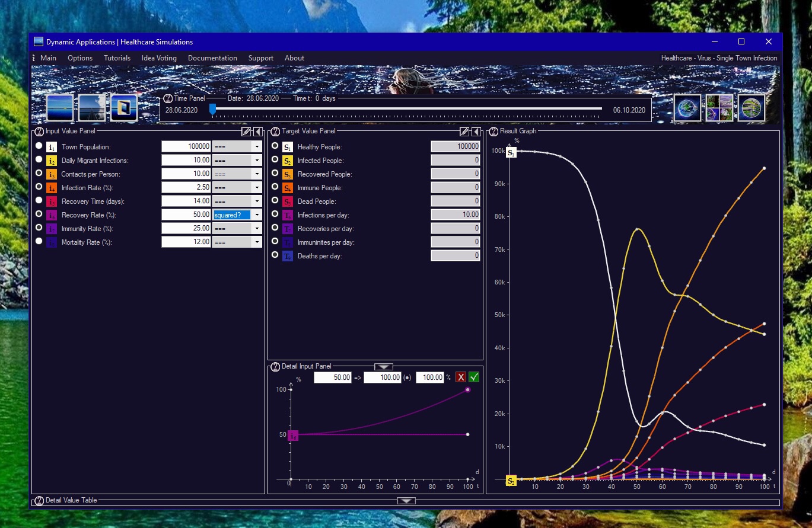Click the blue time slider handle
This screenshot has height=528, width=812.
[212, 109]
